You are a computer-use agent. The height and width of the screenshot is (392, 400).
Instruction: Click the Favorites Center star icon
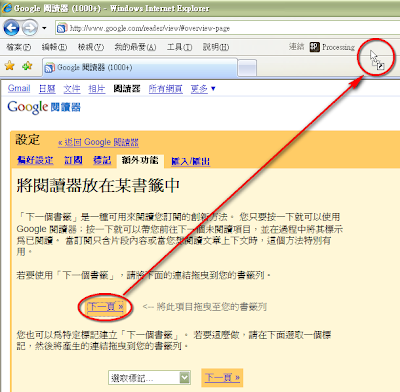point(10,66)
